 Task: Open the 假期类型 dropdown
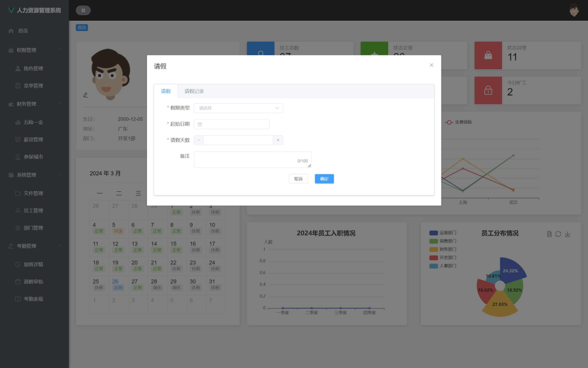click(x=238, y=108)
